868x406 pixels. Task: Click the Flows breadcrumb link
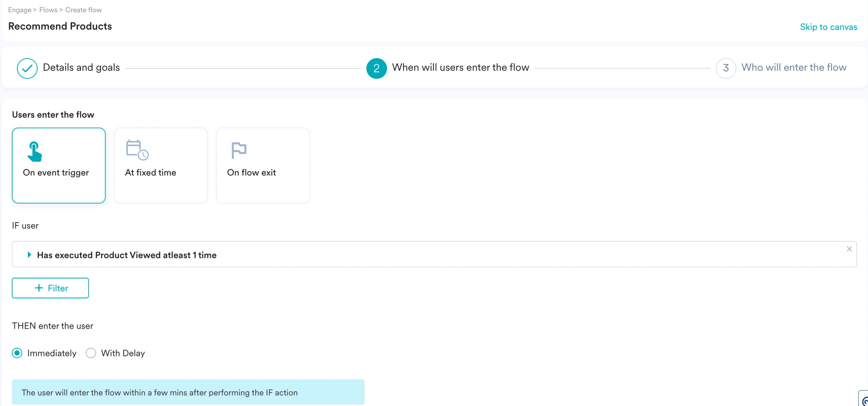(48, 10)
